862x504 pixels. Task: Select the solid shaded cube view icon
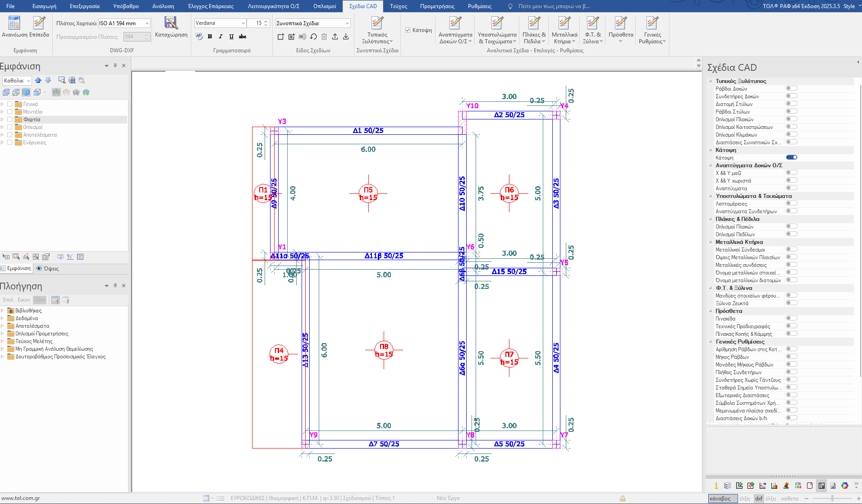pos(26,92)
